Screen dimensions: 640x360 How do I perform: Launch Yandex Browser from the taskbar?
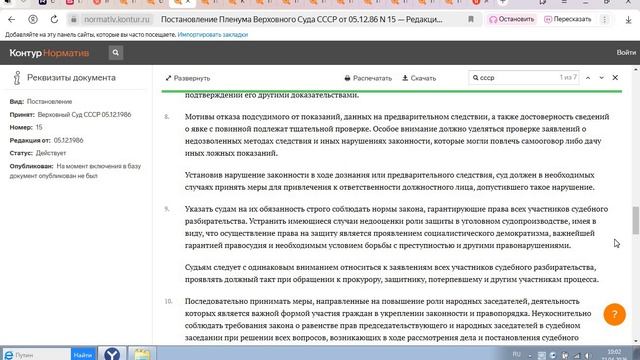(112, 353)
